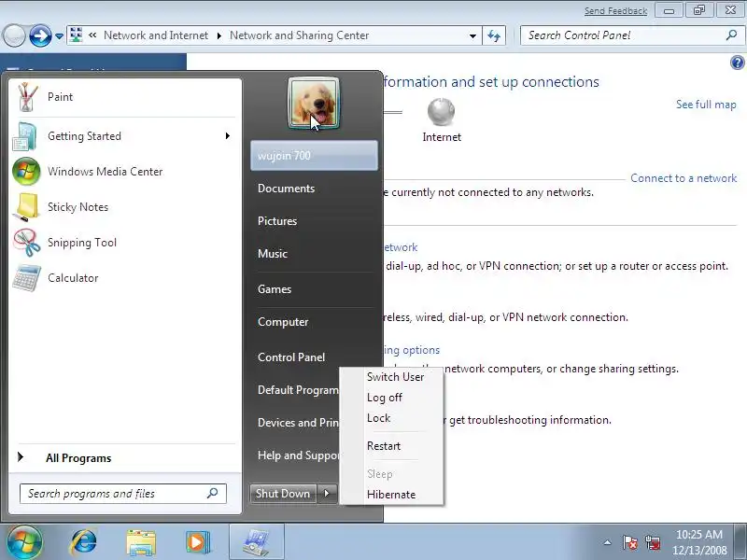Choose Log off in the power menu

pyautogui.click(x=385, y=398)
